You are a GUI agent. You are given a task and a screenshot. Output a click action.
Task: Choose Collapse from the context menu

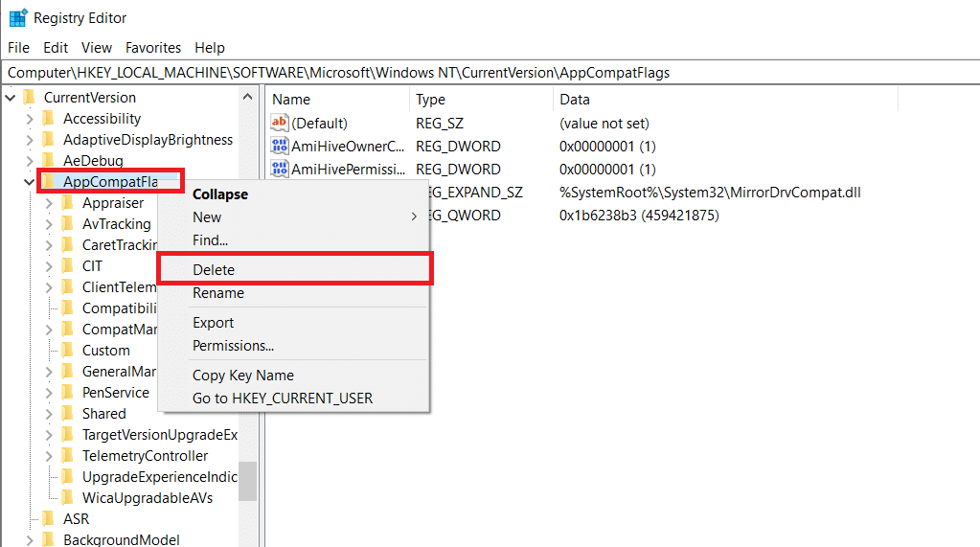tap(295, 194)
